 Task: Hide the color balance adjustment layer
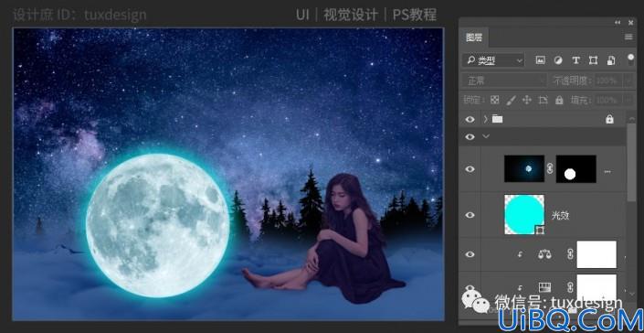click(x=470, y=254)
